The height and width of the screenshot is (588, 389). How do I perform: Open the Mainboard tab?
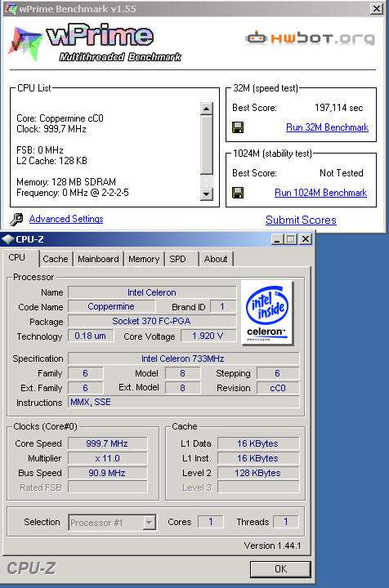click(x=98, y=259)
